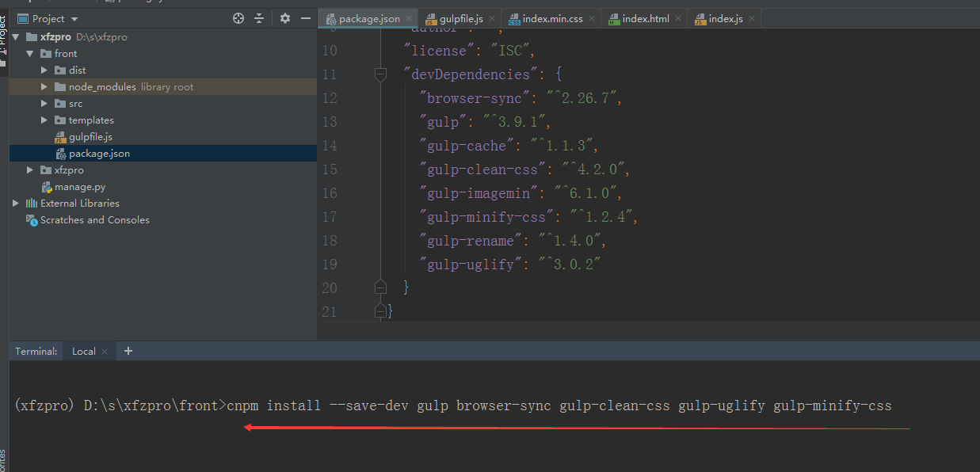
Task: Click the src folder icon
Action: coord(60,104)
